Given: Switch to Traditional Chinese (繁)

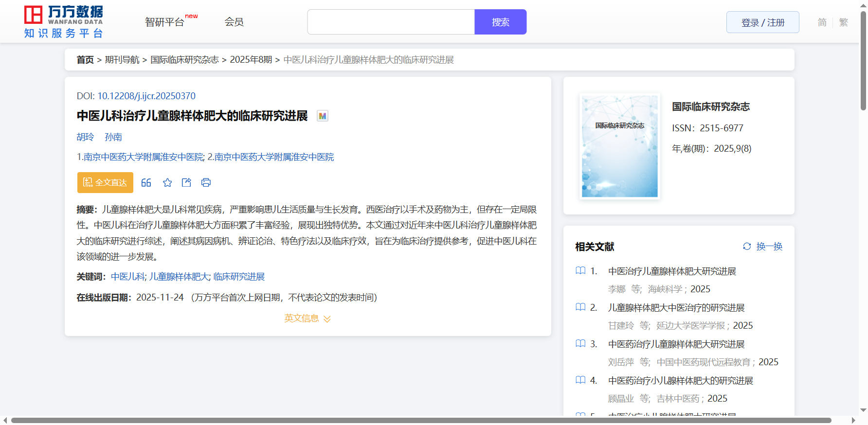Looking at the screenshot, I should pyautogui.click(x=843, y=22).
